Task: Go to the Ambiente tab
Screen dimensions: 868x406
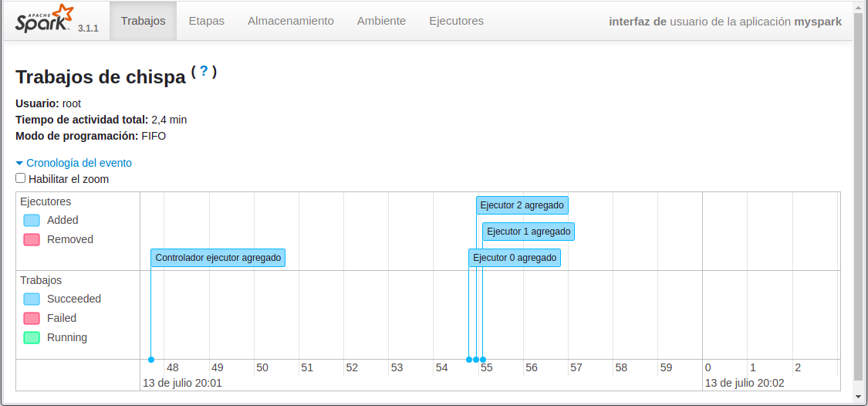Action: coord(381,21)
